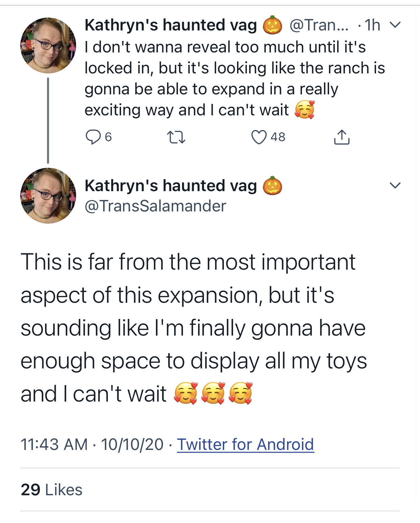Open profile picture on the main tweet
Screen dimensions: 420x523
[x=48, y=196]
